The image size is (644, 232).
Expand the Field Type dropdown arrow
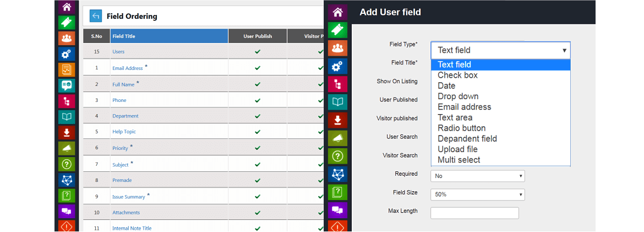[x=564, y=50]
